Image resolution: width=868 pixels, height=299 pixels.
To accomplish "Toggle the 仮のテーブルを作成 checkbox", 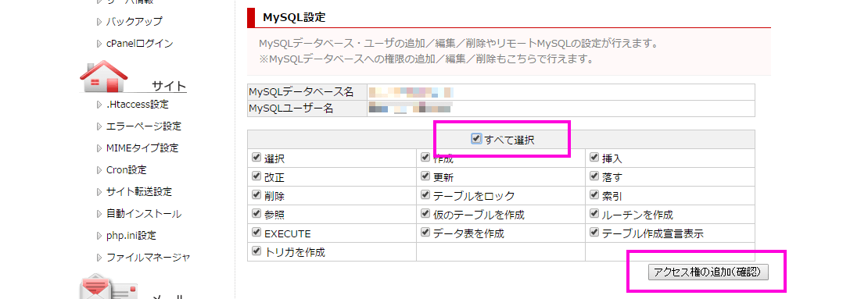I will coord(425,214).
